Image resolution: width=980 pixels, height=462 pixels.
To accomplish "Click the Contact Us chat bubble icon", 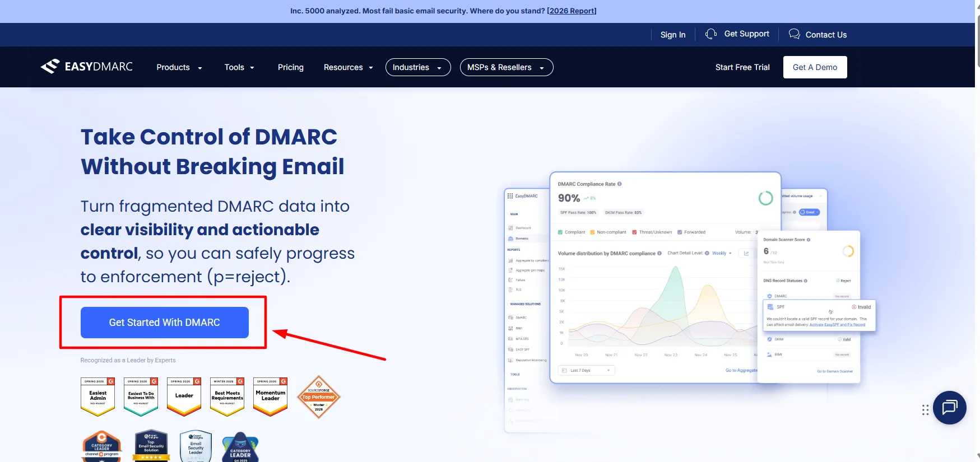I will pos(794,34).
